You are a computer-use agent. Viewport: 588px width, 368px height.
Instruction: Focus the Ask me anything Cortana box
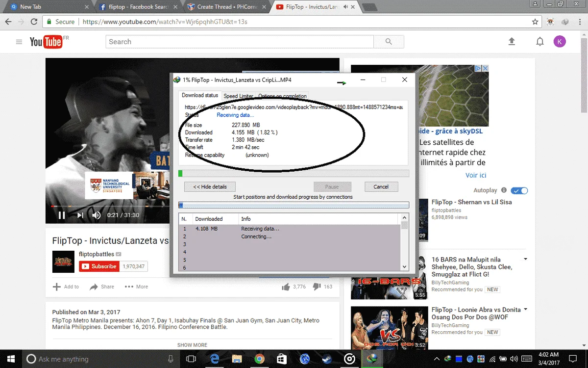click(100, 359)
